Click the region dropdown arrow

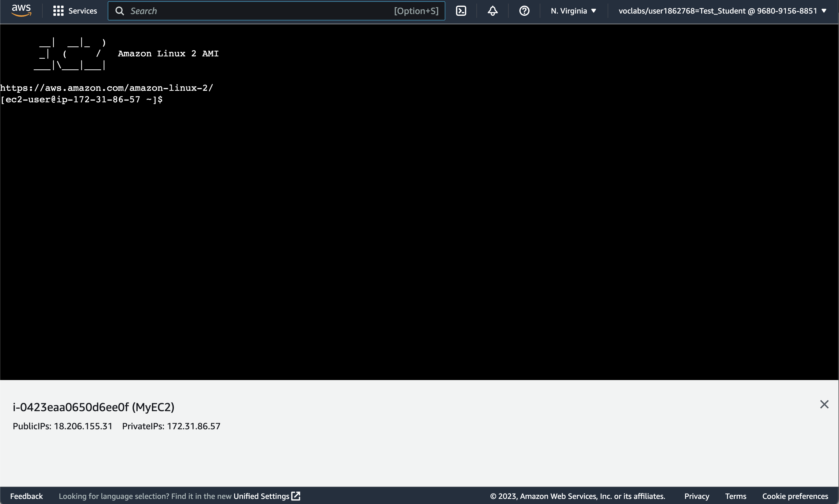coord(594,11)
